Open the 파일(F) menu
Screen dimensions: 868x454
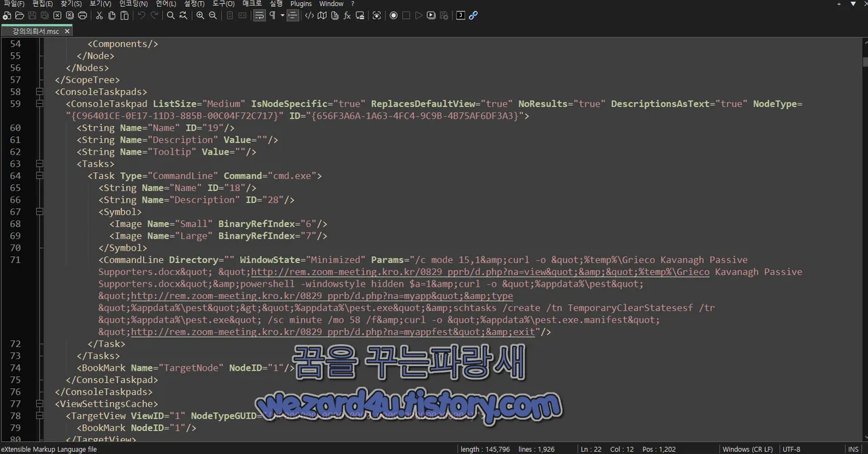point(14,3)
